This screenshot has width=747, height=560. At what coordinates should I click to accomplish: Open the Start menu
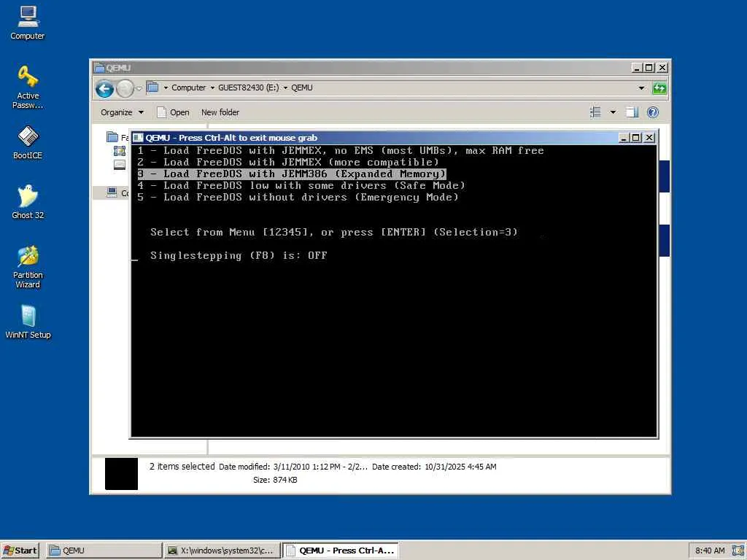(20, 551)
